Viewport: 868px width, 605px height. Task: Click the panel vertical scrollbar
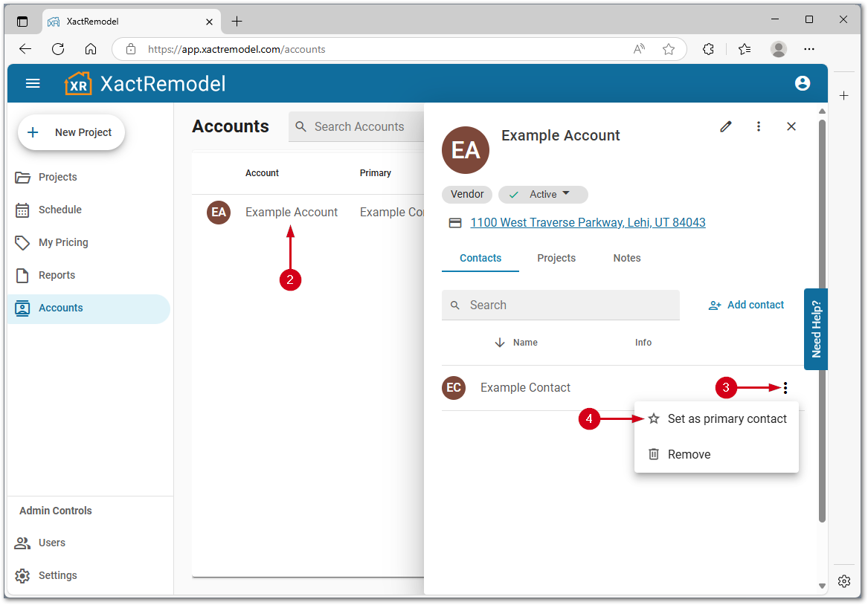coord(822,321)
